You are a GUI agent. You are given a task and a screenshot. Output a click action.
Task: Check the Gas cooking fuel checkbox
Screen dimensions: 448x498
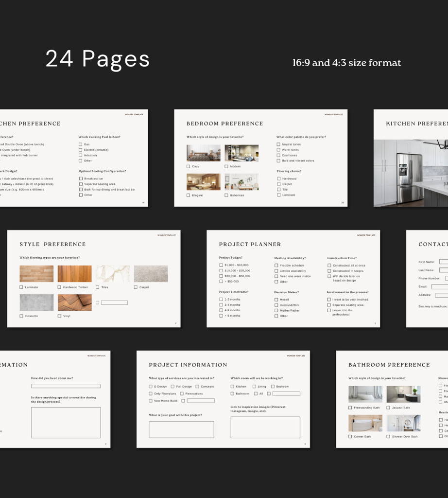tap(80, 144)
